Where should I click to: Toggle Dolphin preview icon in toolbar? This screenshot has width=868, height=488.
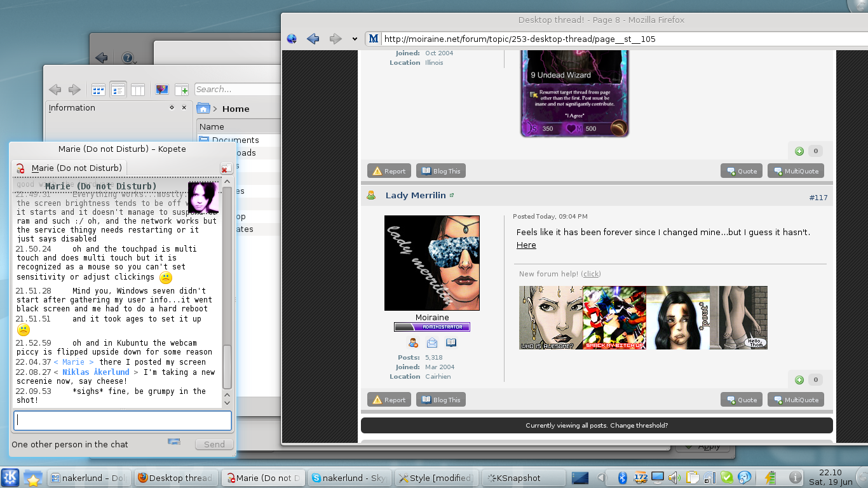click(162, 90)
